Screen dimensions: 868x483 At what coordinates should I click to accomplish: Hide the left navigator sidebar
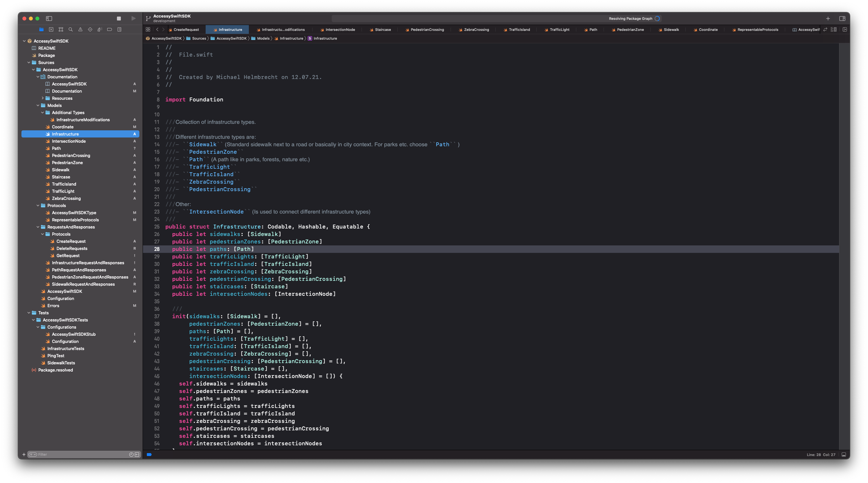click(49, 19)
